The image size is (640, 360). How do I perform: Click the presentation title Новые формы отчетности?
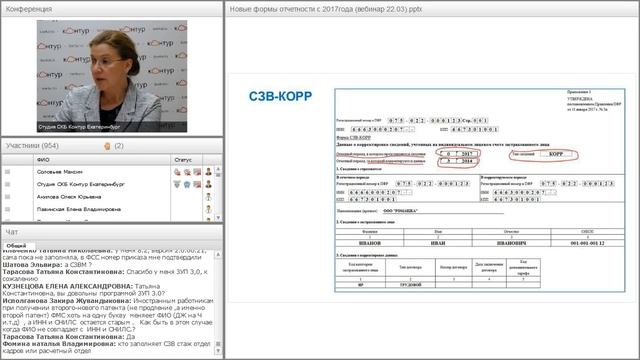pos(326,9)
